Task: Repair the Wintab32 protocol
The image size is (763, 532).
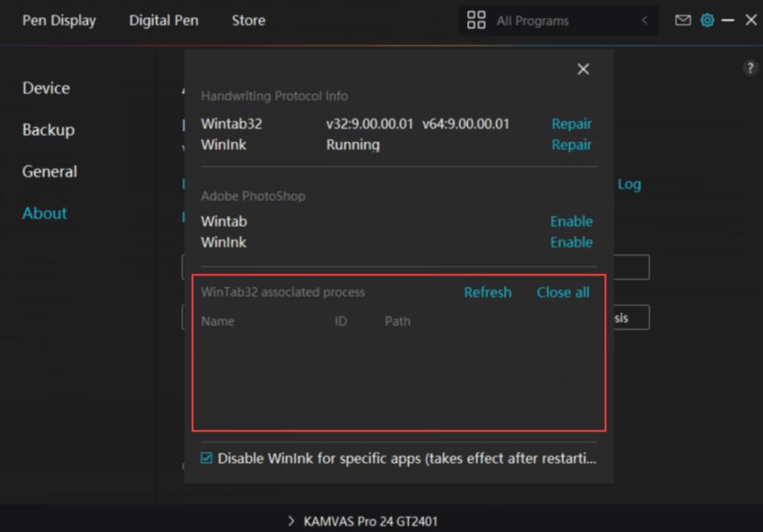Action: pos(572,124)
